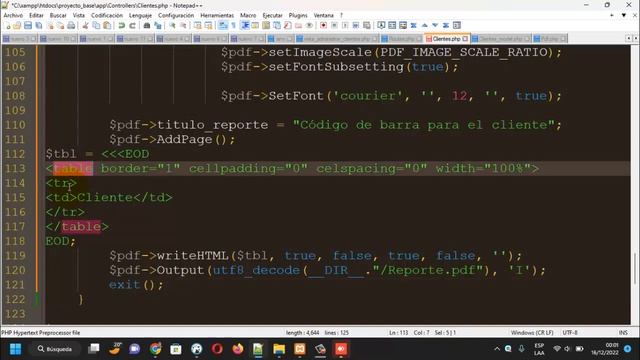Image resolution: width=640 pixels, height=360 pixels.
Task: Click the "Windows (CR LF)" status bar entry
Action: 532,333
